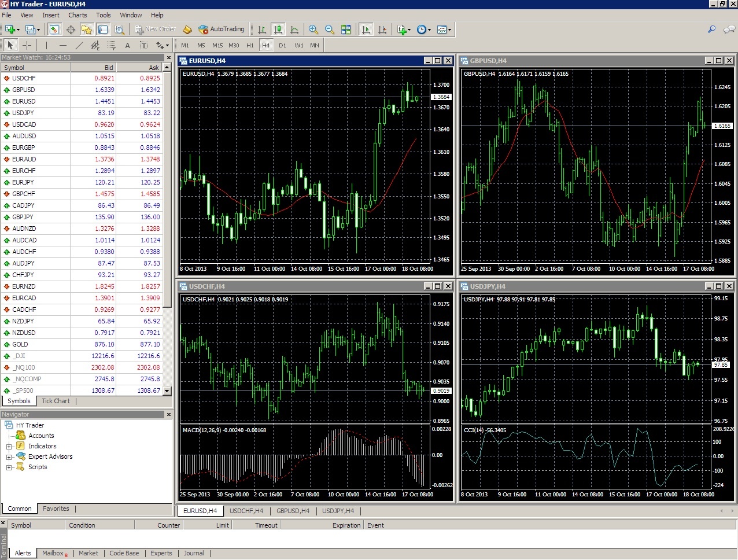Expand the Indicators tree node
Viewport: 738px width, 560px height.
(9, 447)
